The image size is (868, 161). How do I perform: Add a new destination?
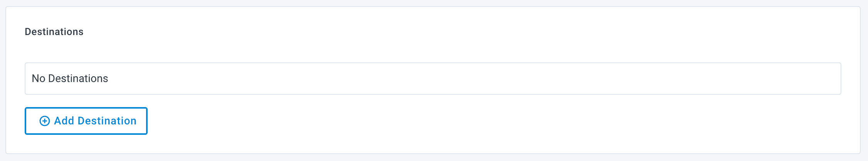(x=86, y=121)
